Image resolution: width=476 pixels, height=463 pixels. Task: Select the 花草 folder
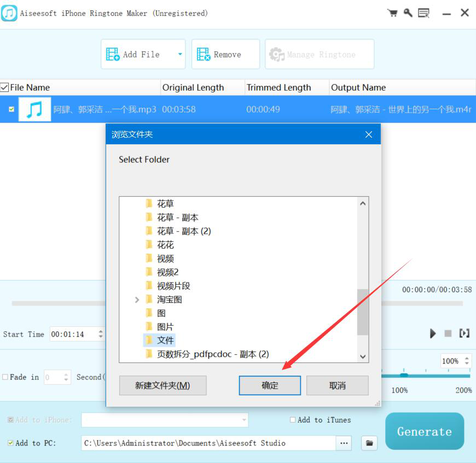coord(165,204)
